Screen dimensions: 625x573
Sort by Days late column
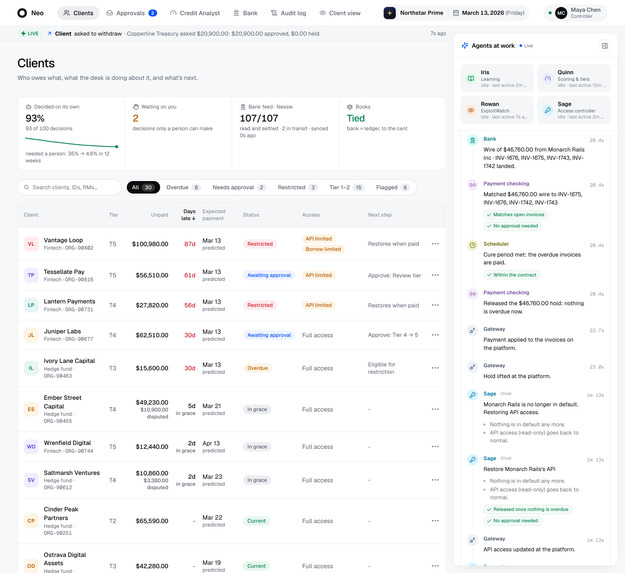point(189,215)
